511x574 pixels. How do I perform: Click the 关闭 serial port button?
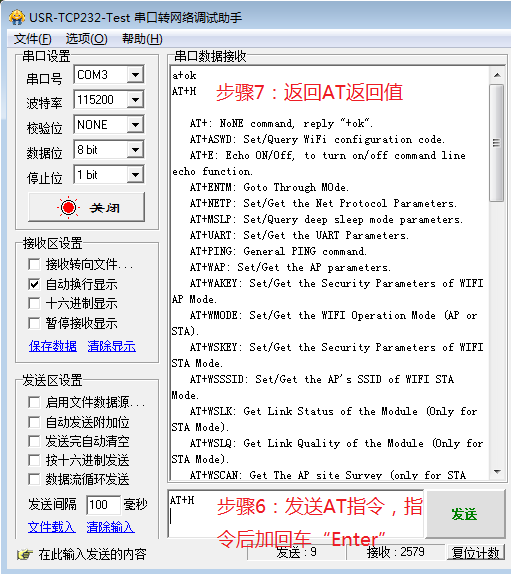pyautogui.click(x=86, y=208)
